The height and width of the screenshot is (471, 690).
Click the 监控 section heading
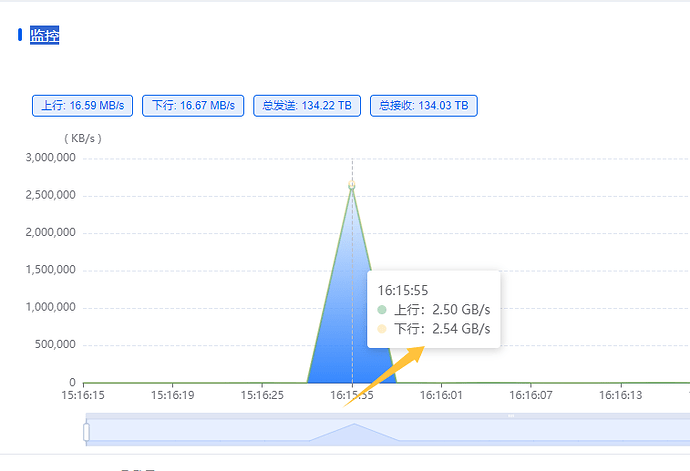(45, 36)
